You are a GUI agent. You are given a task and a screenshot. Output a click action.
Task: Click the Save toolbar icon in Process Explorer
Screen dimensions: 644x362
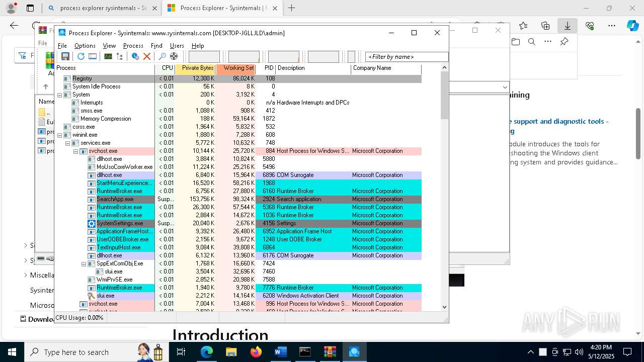pos(65,56)
